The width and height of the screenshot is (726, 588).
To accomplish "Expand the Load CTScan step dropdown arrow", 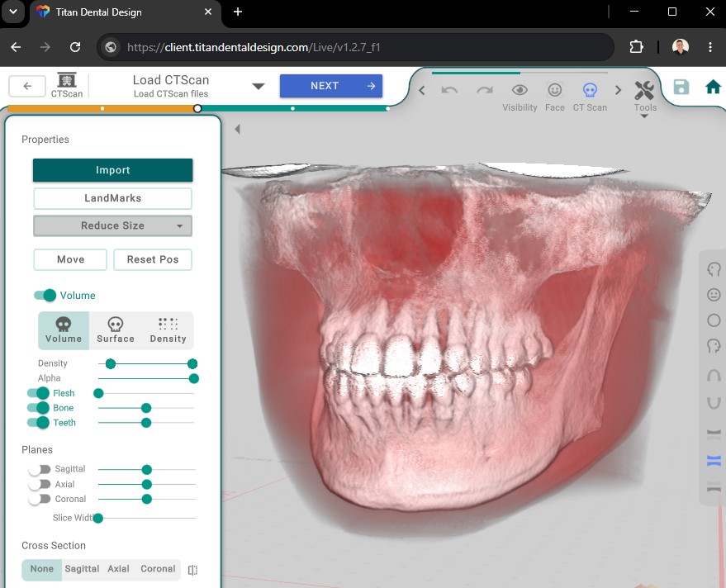I will coord(259,86).
